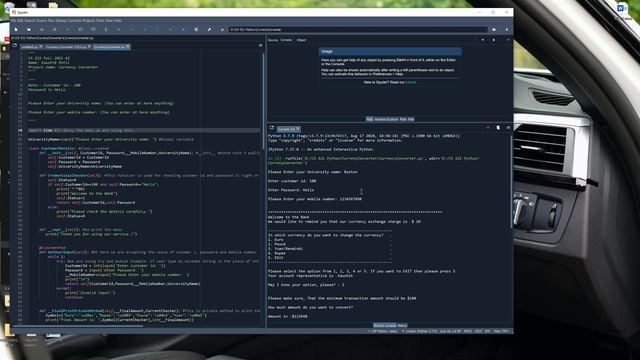Open Help pane options menu icon
The image size is (640, 360).
[x=508, y=40]
